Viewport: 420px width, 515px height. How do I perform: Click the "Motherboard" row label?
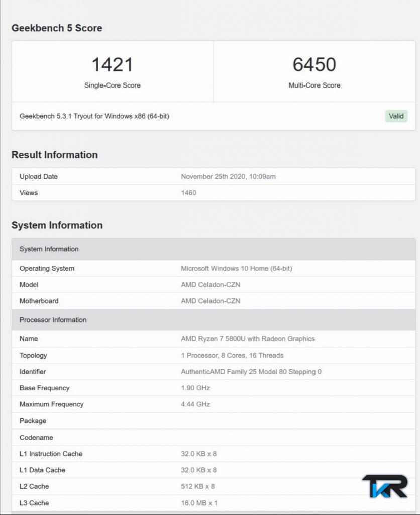[39, 301]
